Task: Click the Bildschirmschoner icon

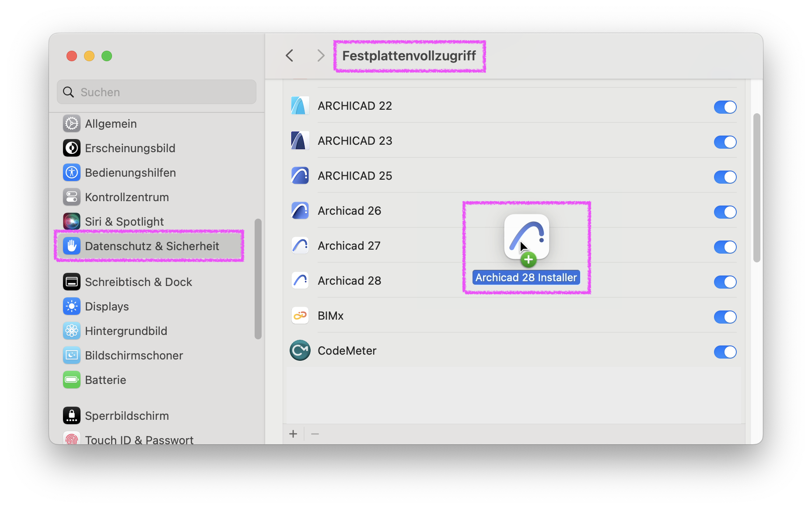Action: 72,356
